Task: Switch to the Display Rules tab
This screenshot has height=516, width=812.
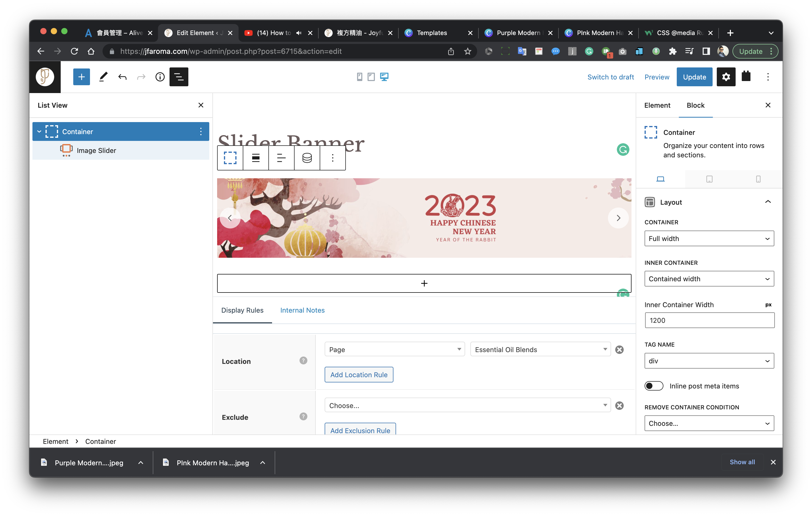Action: [x=242, y=310]
